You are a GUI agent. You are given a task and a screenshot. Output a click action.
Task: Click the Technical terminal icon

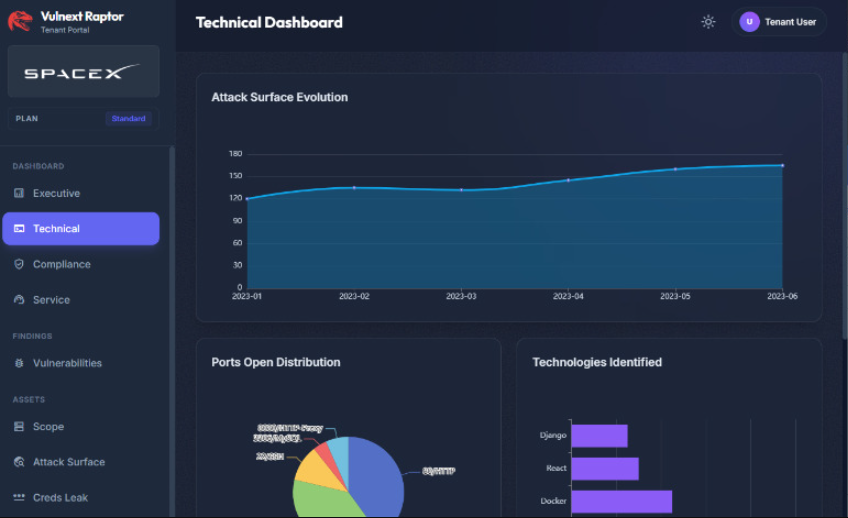[19, 229]
